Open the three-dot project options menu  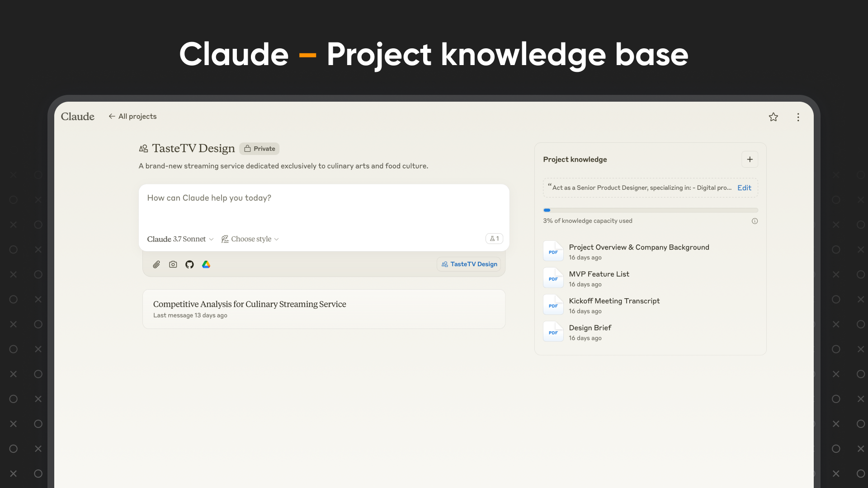coord(798,117)
